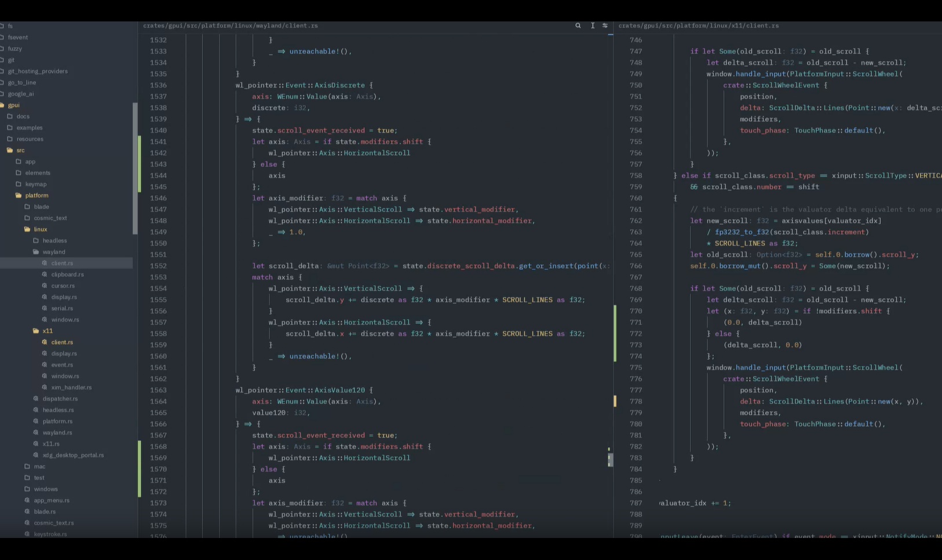Viewport: 942px width, 560px height.
Task: Click the x11/client.rs breadcrumb path
Action: click(x=699, y=25)
